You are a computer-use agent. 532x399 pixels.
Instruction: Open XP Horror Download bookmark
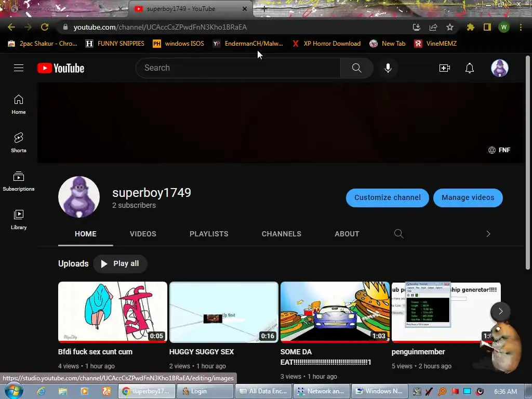coord(326,44)
